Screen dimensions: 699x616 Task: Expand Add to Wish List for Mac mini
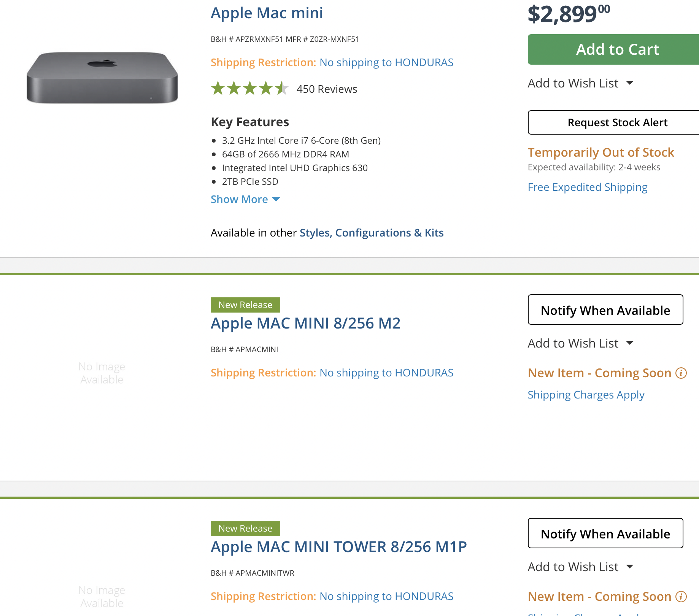click(580, 83)
